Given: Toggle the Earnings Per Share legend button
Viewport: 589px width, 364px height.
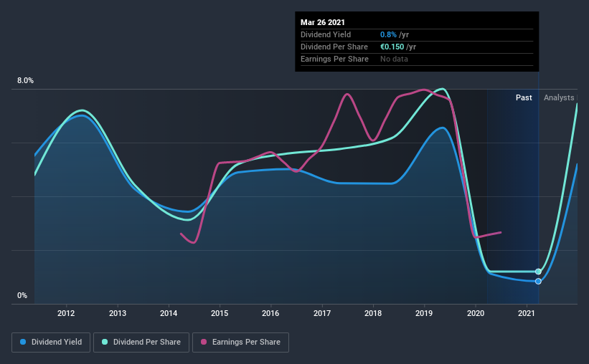Looking at the screenshot, I should [240, 343].
